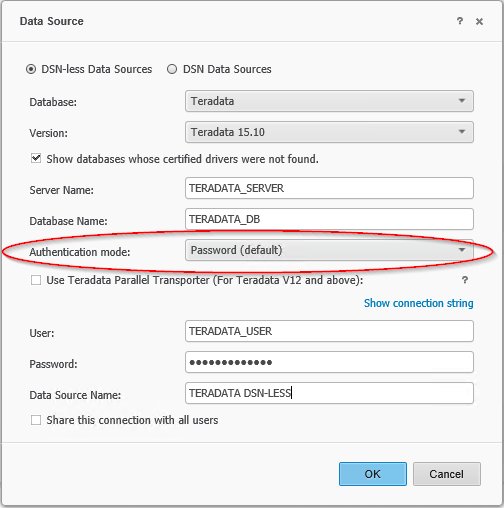Viewport: 504px width, 508px height.
Task: Open the Database dropdown showing Teradata
Action: (329, 101)
